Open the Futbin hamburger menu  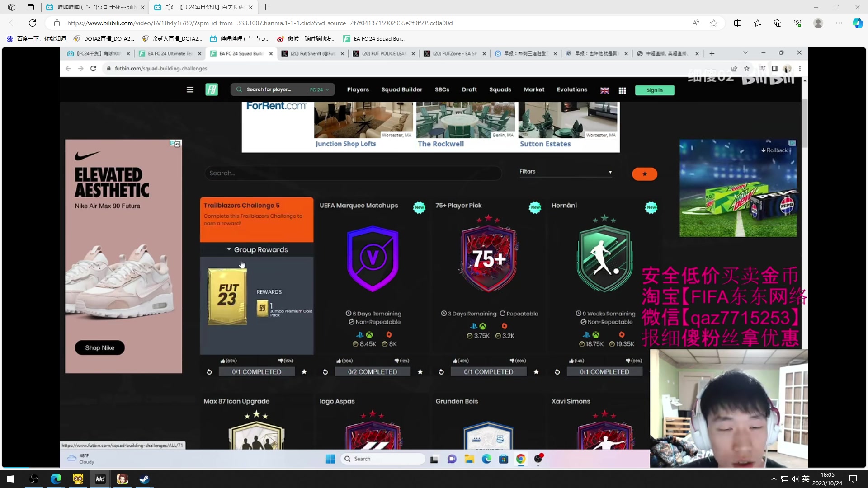click(190, 90)
